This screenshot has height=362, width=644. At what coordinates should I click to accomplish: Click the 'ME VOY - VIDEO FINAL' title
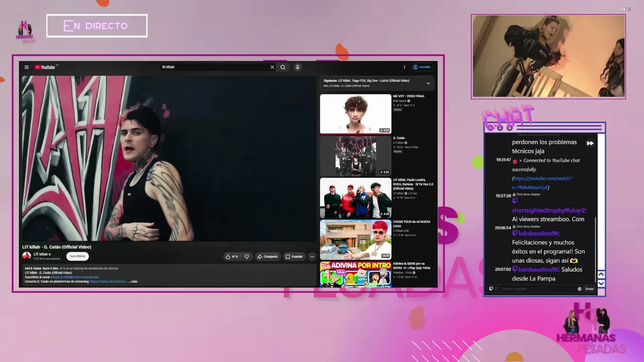[x=409, y=96]
